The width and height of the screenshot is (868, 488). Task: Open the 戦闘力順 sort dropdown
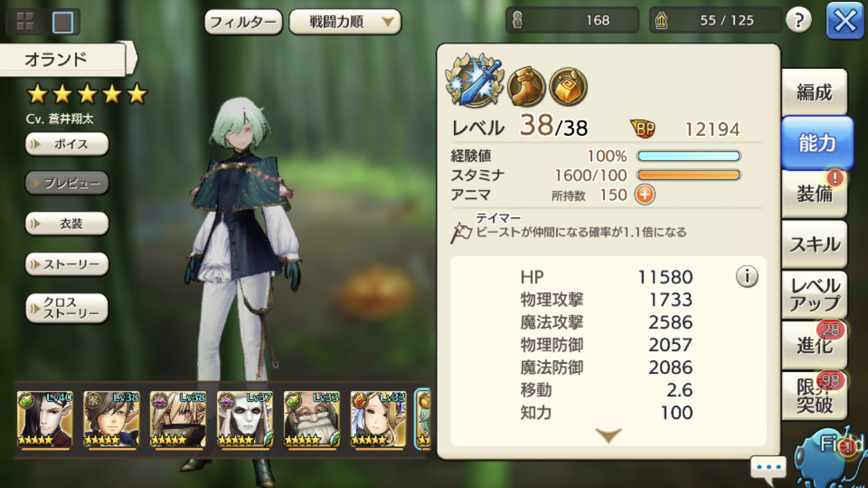pos(345,22)
